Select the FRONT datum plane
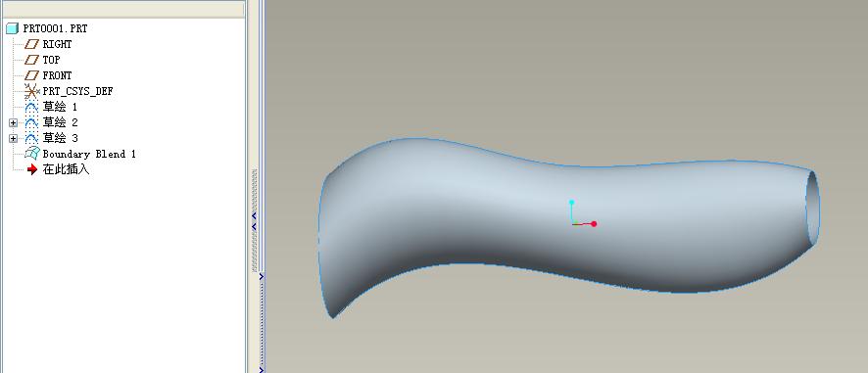The image size is (868, 373). (57, 75)
